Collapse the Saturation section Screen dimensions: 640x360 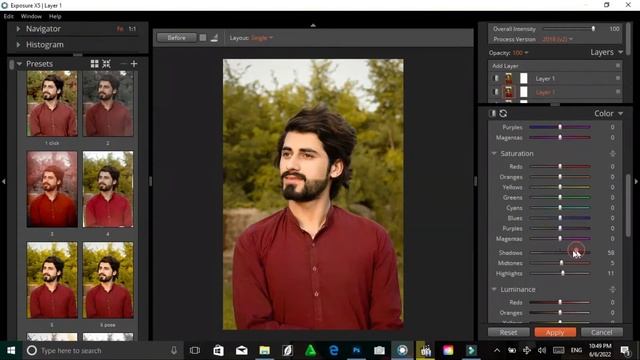(x=494, y=153)
